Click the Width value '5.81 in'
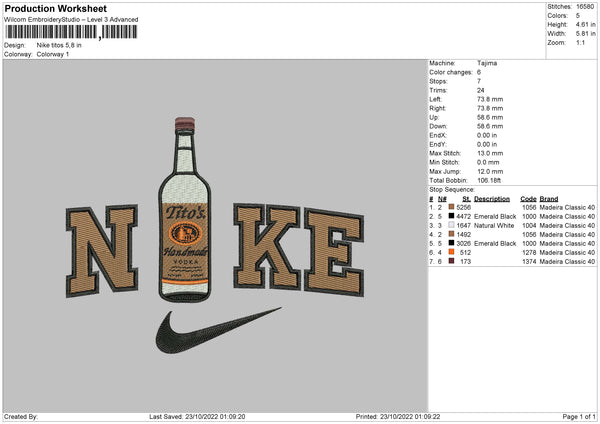Image resolution: width=600 pixels, height=424 pixels. coord(585,34)
